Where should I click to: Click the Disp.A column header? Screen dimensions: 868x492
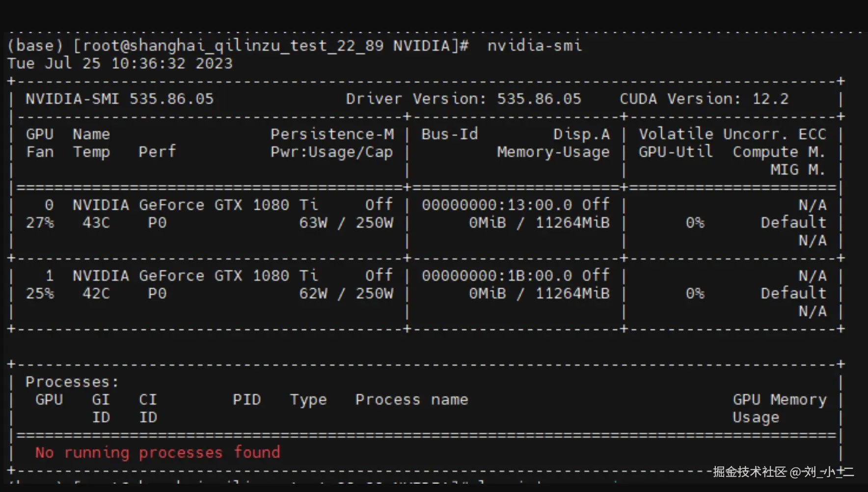coord(581,134)
